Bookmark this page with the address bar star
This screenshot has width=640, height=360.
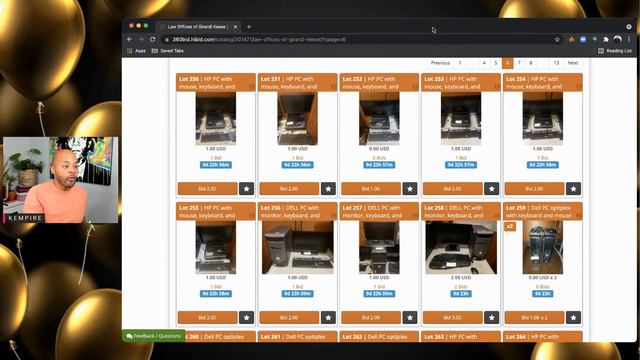[557, 40]
